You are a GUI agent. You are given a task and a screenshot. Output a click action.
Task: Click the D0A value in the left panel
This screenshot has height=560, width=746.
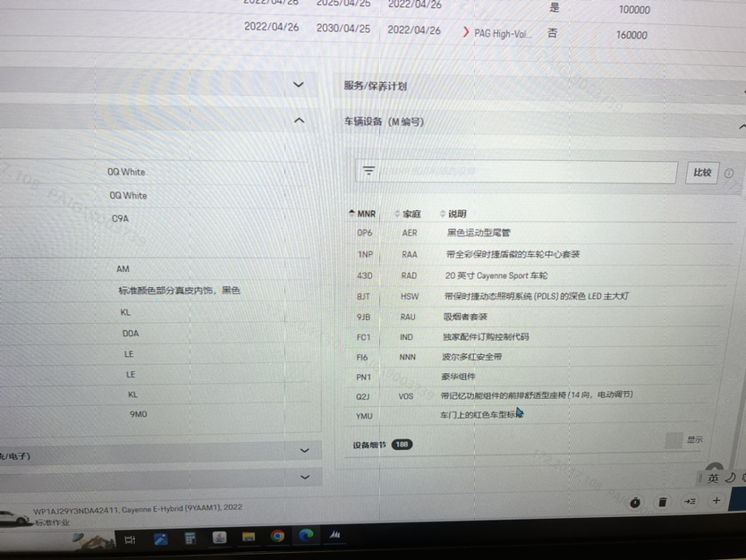click(131, 334)
